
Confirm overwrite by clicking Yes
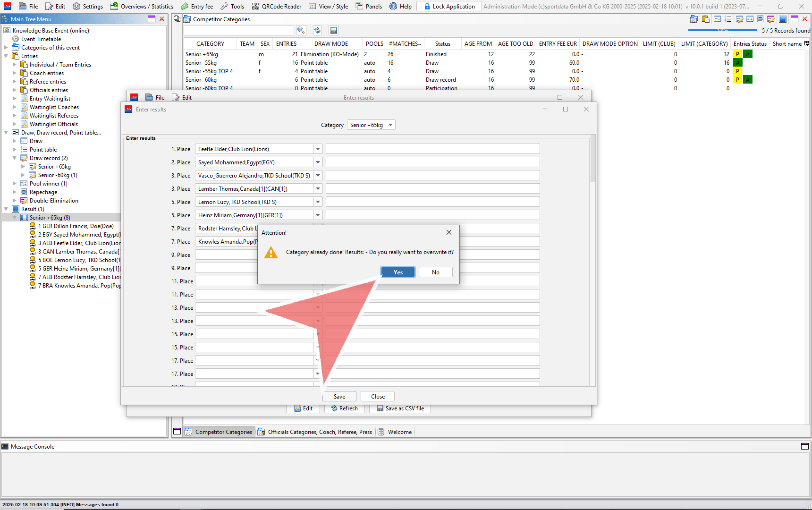pyautogui.click(x=398, y=272)
